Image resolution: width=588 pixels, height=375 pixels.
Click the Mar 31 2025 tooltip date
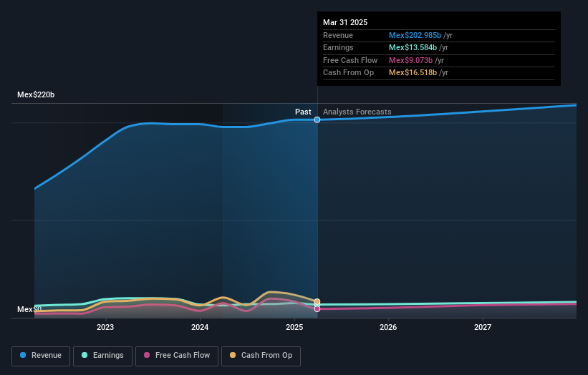pyautogui.click(x=345, y=22)
